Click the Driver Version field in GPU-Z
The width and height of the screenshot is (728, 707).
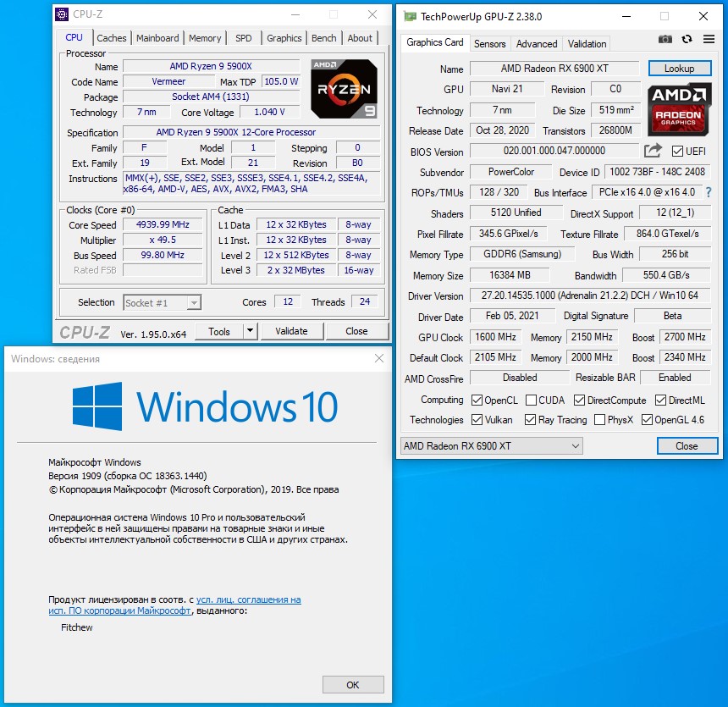[x=590, y=296]
